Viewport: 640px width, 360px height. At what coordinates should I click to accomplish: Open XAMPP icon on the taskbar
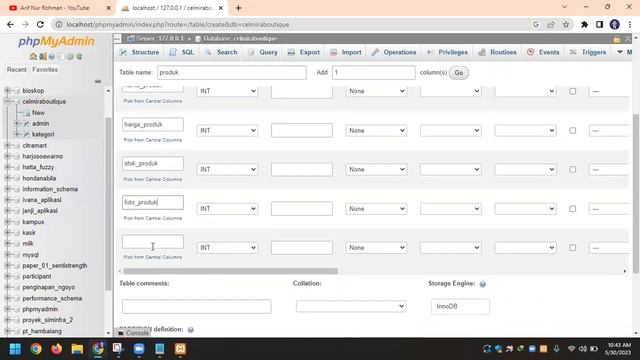tap(180, 349)
